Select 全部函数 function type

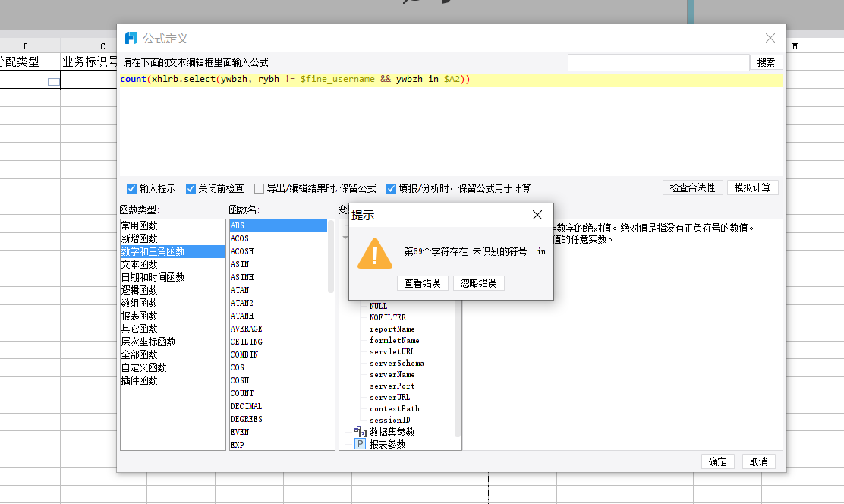[x=173, y=354]
